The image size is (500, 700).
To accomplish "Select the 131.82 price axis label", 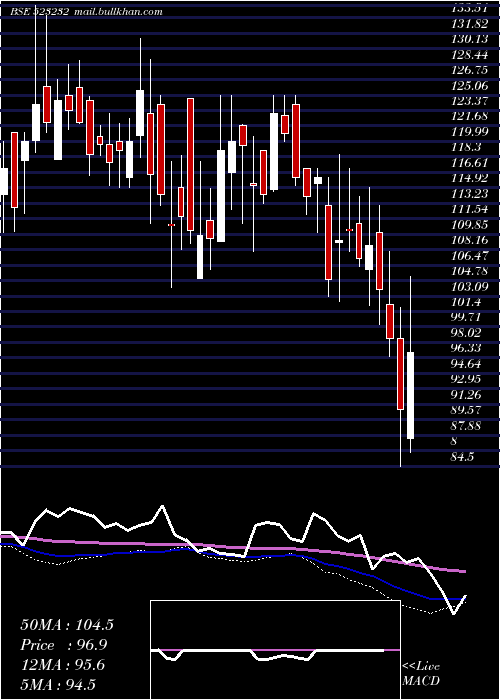I will tap(469, 24).
